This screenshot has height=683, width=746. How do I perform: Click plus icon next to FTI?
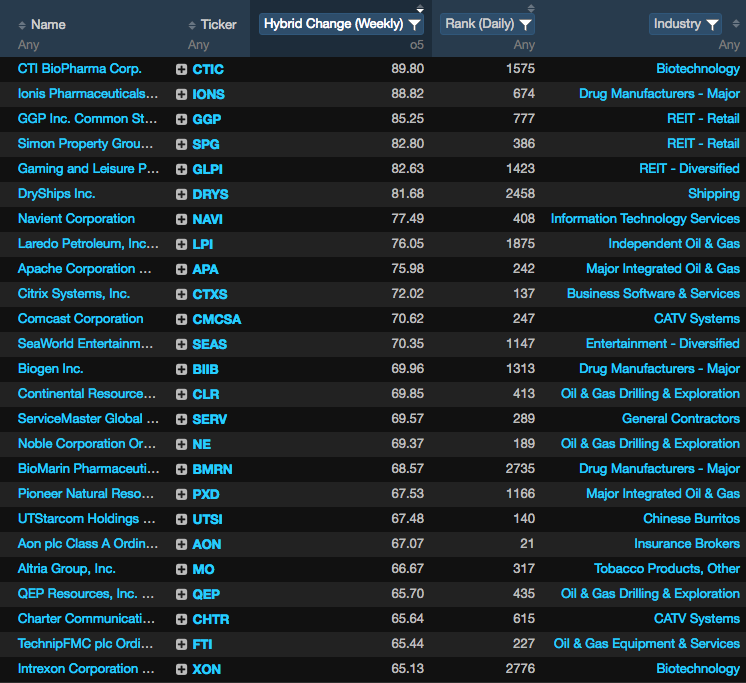pyautogui.click(x=181, y=644)
